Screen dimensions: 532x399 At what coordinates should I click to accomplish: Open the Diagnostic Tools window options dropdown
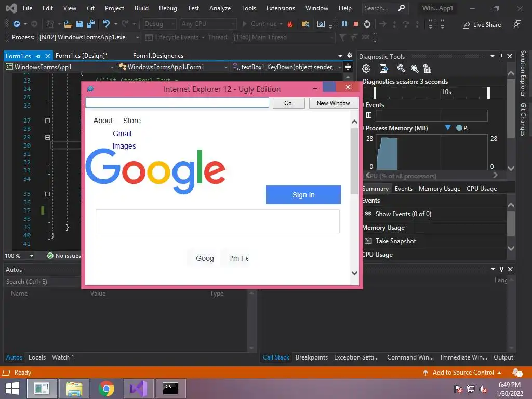pyautogui.click(x=493, y=56)
